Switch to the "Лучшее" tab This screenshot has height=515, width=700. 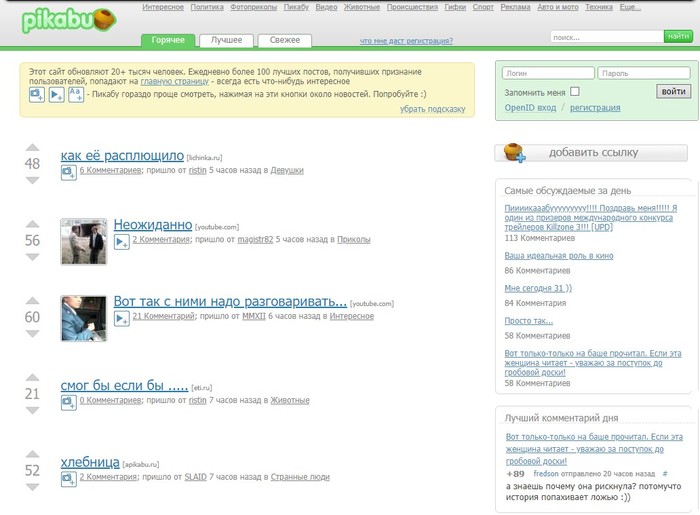coord(227,41)
